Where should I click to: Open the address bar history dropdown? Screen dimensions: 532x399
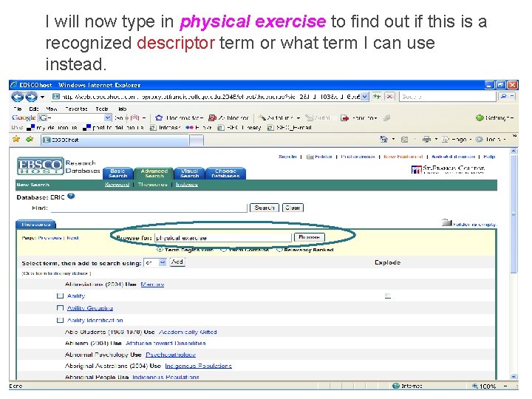(364, 97)
